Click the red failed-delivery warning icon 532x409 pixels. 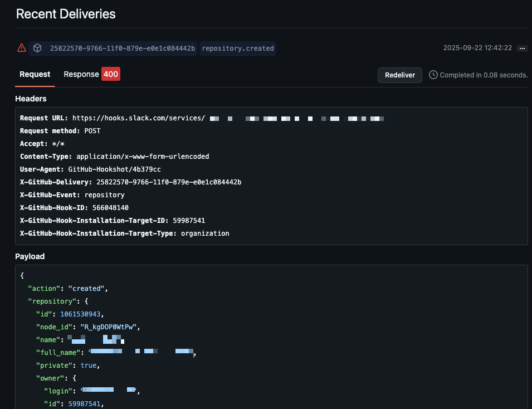22,48
